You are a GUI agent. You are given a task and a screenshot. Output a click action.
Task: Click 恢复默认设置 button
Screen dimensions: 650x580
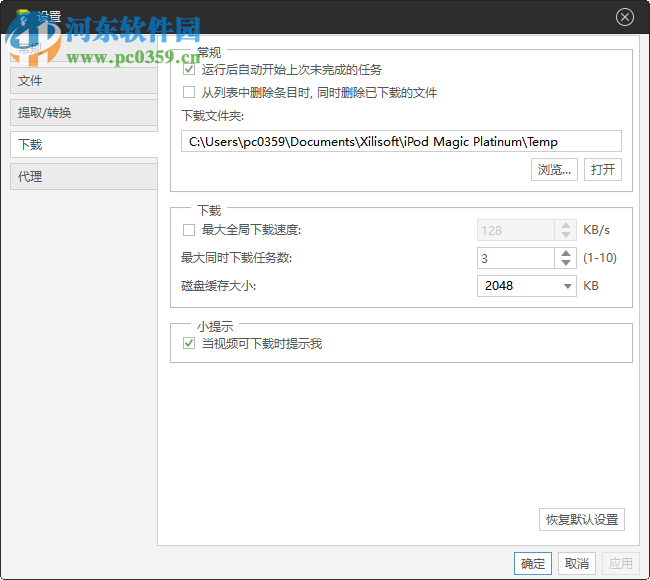(x=582, y=519)
